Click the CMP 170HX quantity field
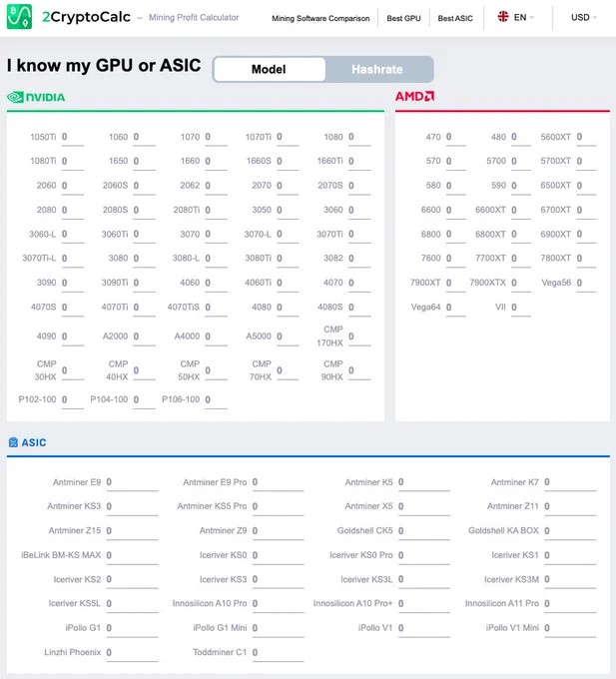This screenshot has width=616, height=679. (359, 337)
